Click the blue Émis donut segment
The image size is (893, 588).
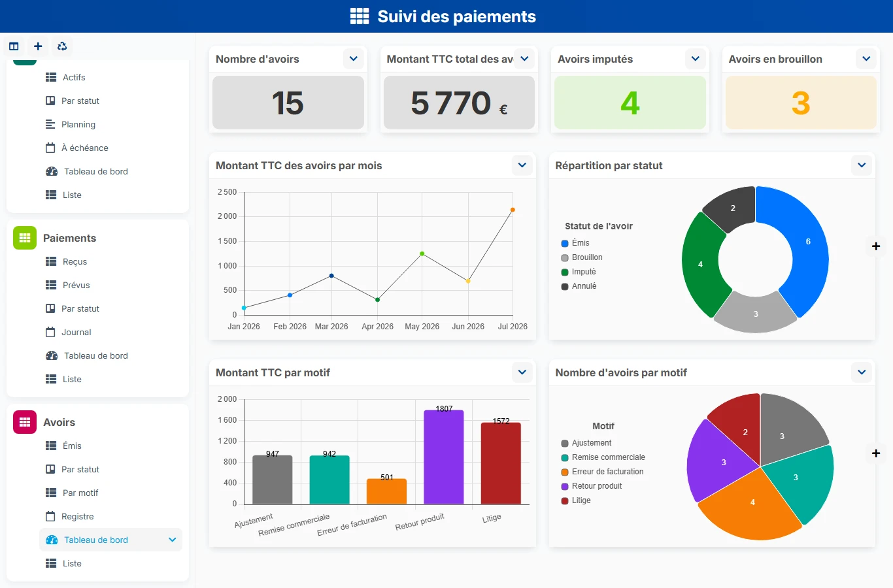point(809,243)
